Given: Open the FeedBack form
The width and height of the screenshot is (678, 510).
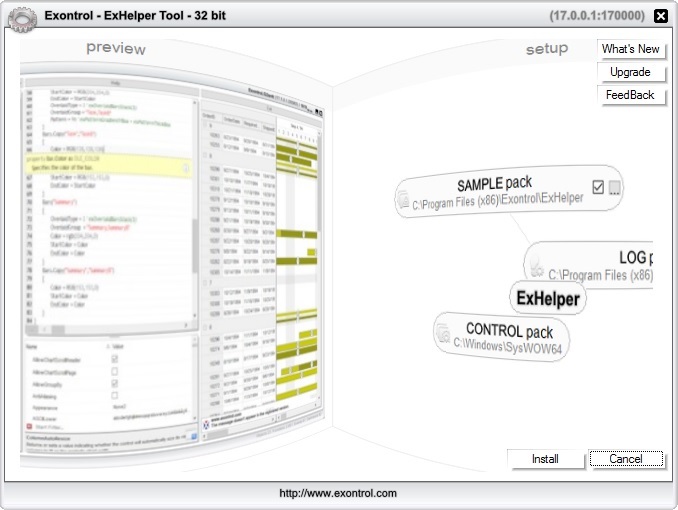Looking at the screenshot, I should tap(630, 95).
